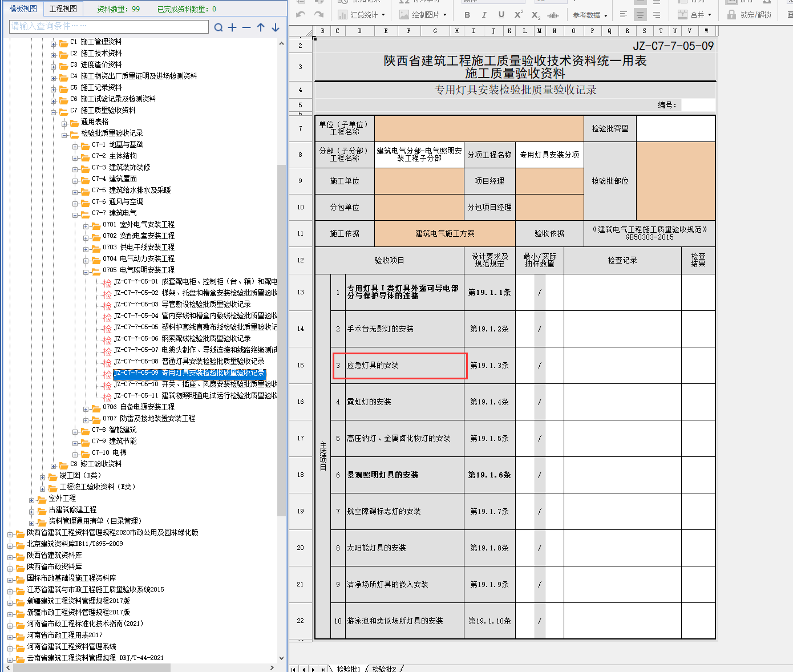Expand the C7-1 地基与基础 node
Image resolution: width=793 pixels, height=672 pixels.
coord(75,146)
